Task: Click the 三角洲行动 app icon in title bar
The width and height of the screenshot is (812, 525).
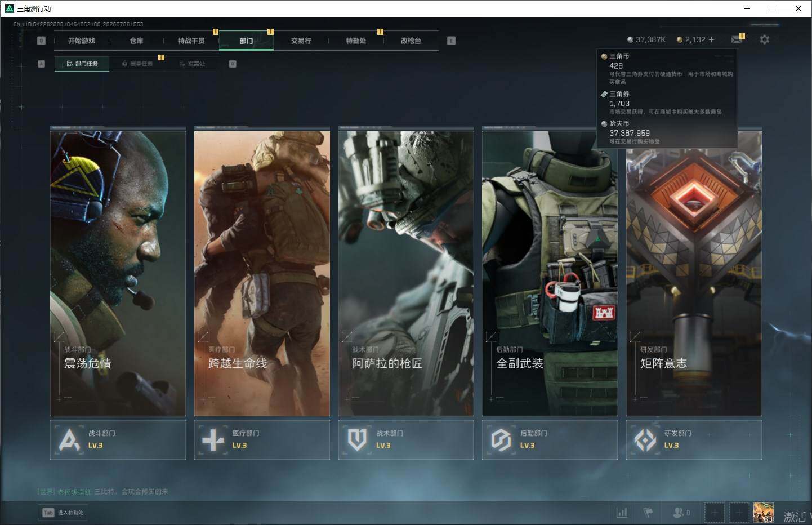Action: 9,8
